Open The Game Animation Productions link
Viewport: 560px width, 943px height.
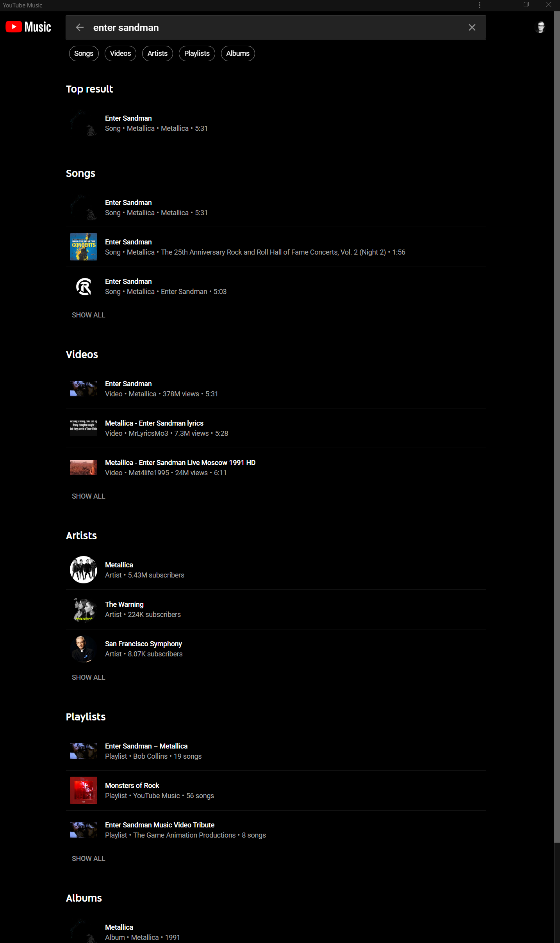pos(184,835)
